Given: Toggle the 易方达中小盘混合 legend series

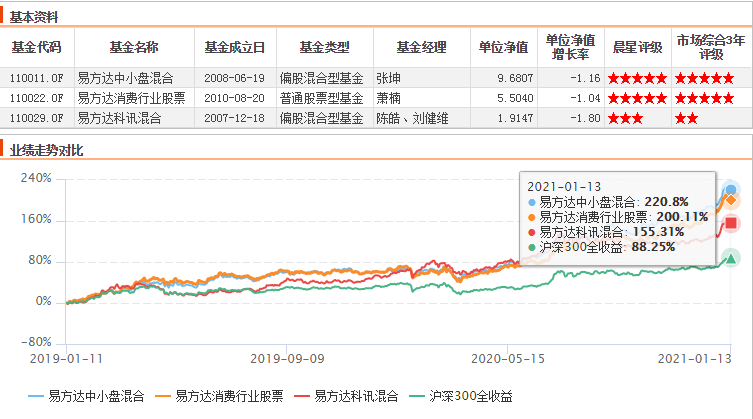Looking at the screenshot, I should [86, 396].
